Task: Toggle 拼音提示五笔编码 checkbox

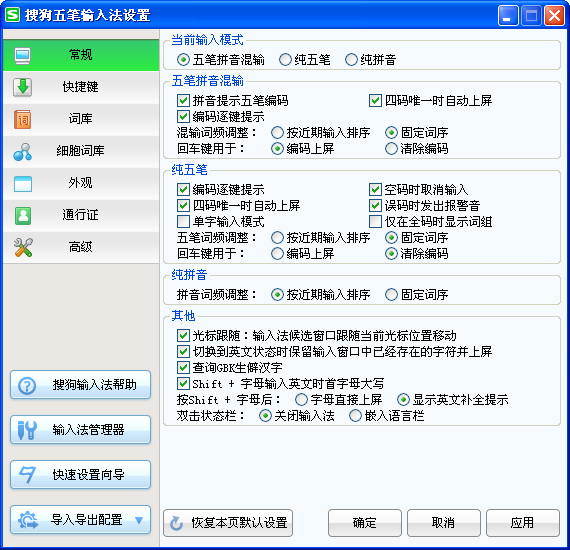Action: 183,101
